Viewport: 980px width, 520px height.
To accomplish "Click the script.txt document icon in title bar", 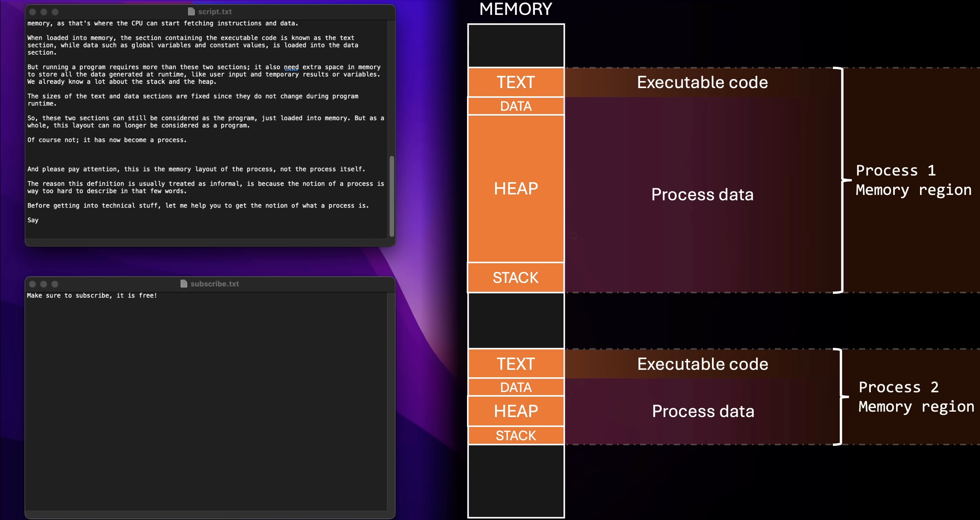I will (191, 12).
